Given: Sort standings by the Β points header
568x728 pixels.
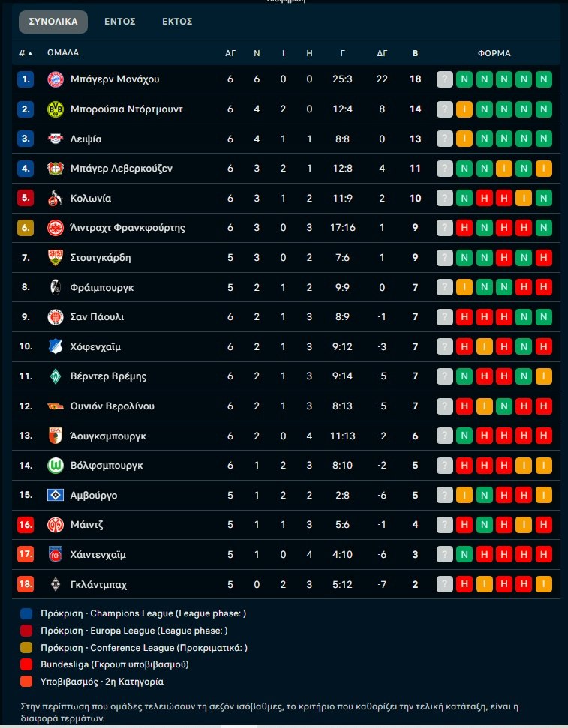Looking at the screenshot, I should [x=416, y=53].
